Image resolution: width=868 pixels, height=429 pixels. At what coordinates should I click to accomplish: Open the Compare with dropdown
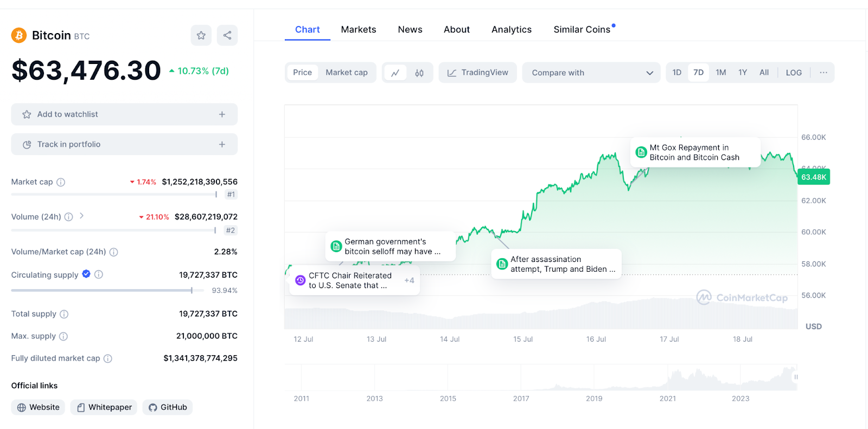591,73
